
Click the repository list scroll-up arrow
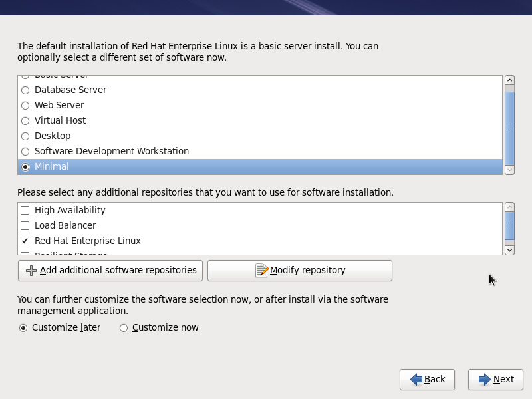[509, 207]
